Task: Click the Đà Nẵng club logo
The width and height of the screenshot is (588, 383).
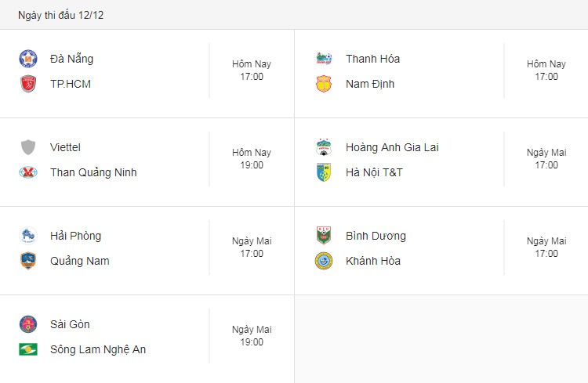Action: 28,59
